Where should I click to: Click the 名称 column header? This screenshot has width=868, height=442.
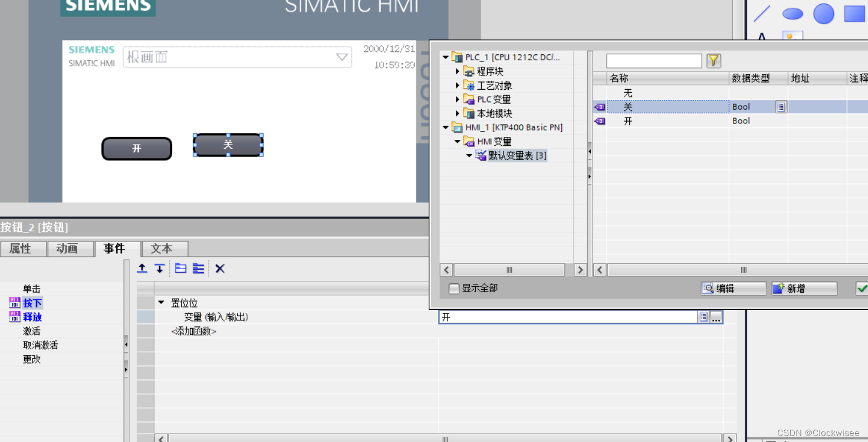click(x=668, y=78)
